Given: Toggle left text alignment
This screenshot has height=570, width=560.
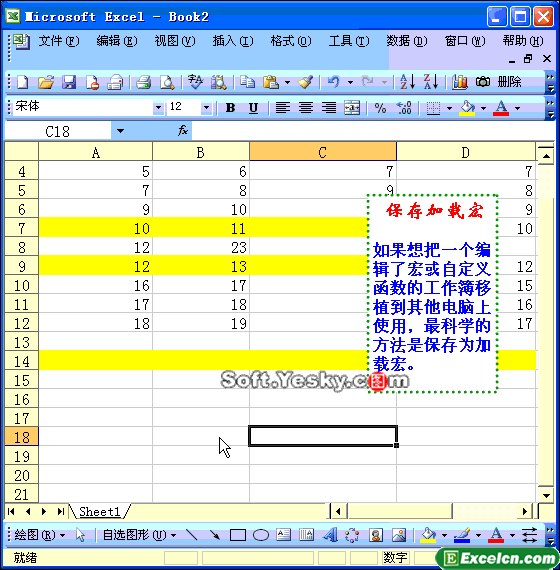Looking at the screenshot, I should coord(283,108).
